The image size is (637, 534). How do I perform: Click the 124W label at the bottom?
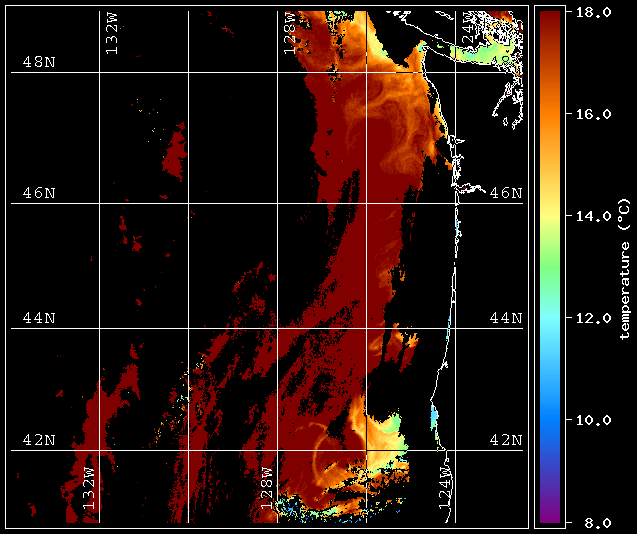[x=445, y=487]
